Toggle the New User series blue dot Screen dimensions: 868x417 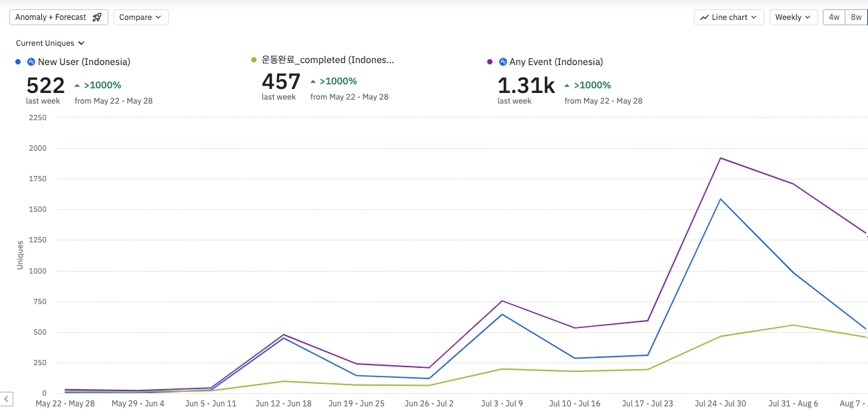click(x=18, y=62)
